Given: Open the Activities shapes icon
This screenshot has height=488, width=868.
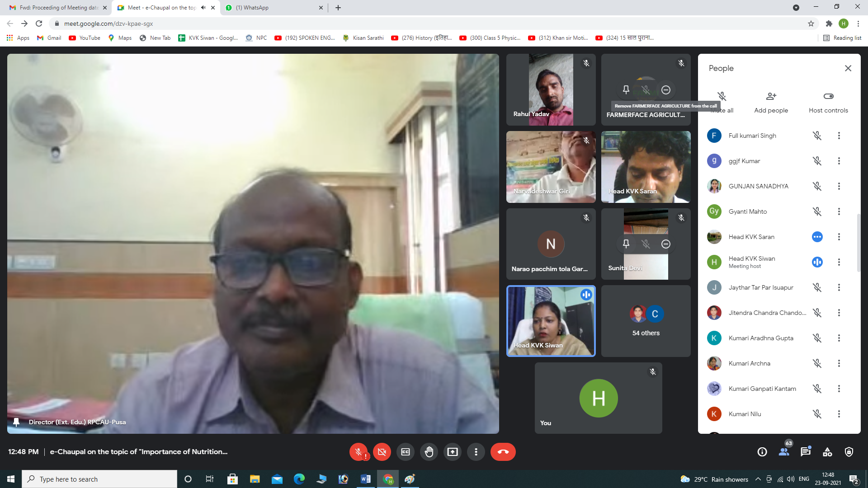Looking at the screenshot, I should coord(827,452).
